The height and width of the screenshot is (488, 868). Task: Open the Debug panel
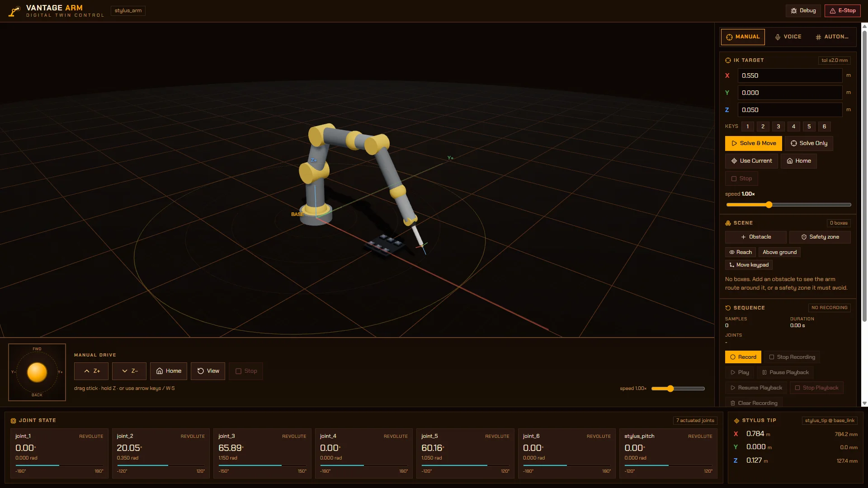(803, 11)
